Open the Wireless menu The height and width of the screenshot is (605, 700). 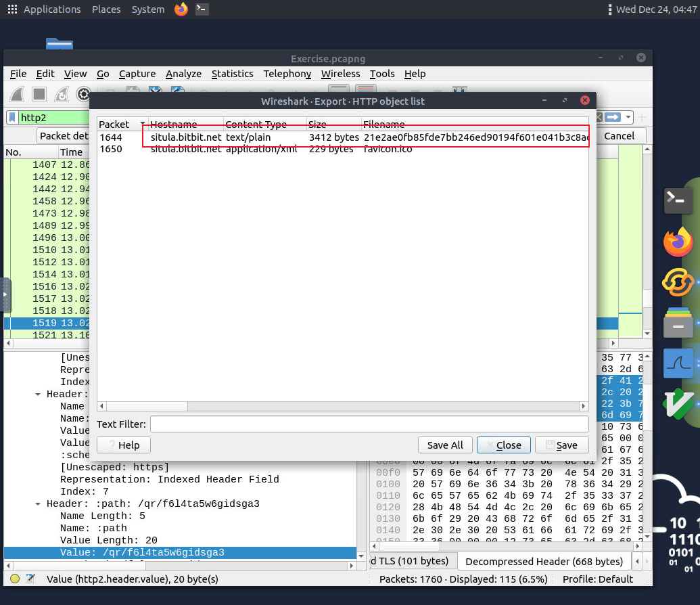point(340,74)
